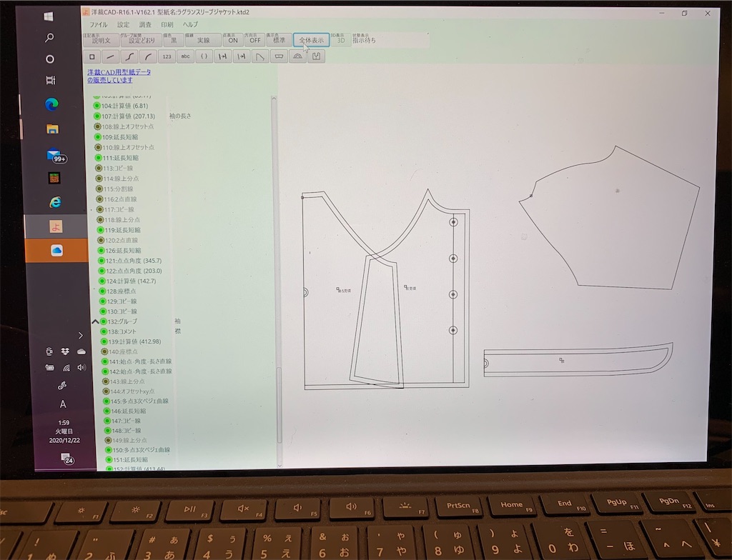Image resolution: width=732 pixels, height=560 pixels.
Task: Click the tree list scrollbar thumb
Action: point(280,405)
